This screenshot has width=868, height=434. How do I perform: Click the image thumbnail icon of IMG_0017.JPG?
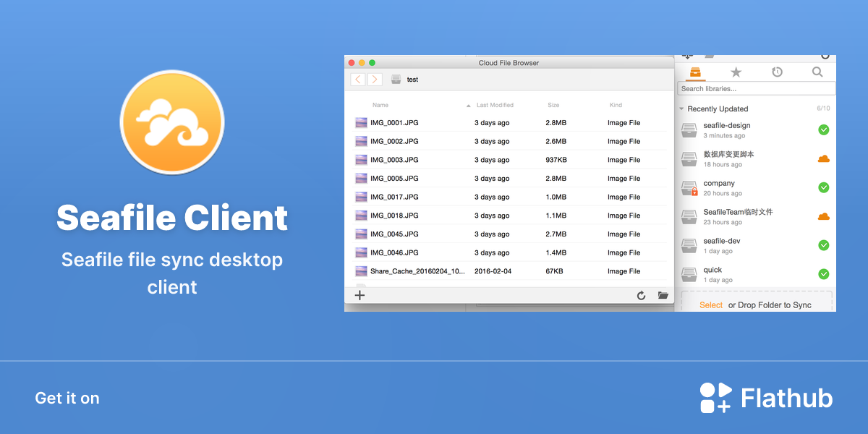[x=361, y=197]
